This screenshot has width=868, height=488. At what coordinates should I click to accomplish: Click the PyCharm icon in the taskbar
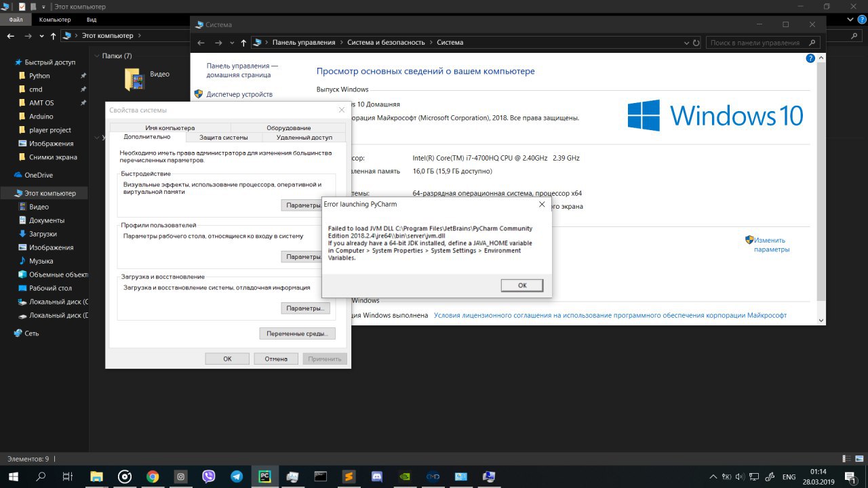click(264, 476)
